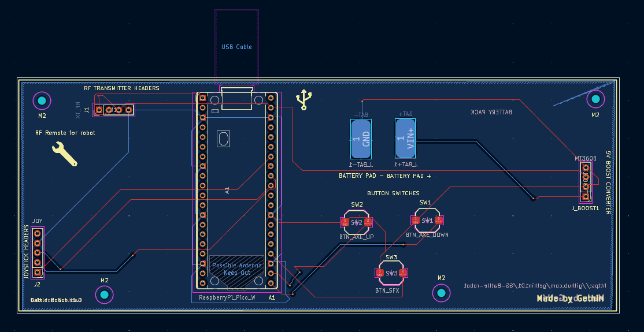Select the SW1 BTN_AXE_DOWN switch footprint
This screenshot has width=644, height=332.
pos(428,221)
